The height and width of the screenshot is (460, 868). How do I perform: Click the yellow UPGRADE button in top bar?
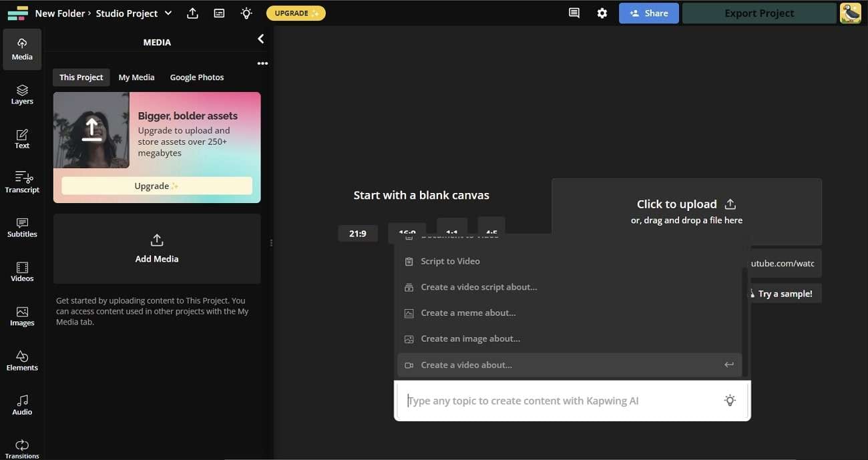point(296,13)
